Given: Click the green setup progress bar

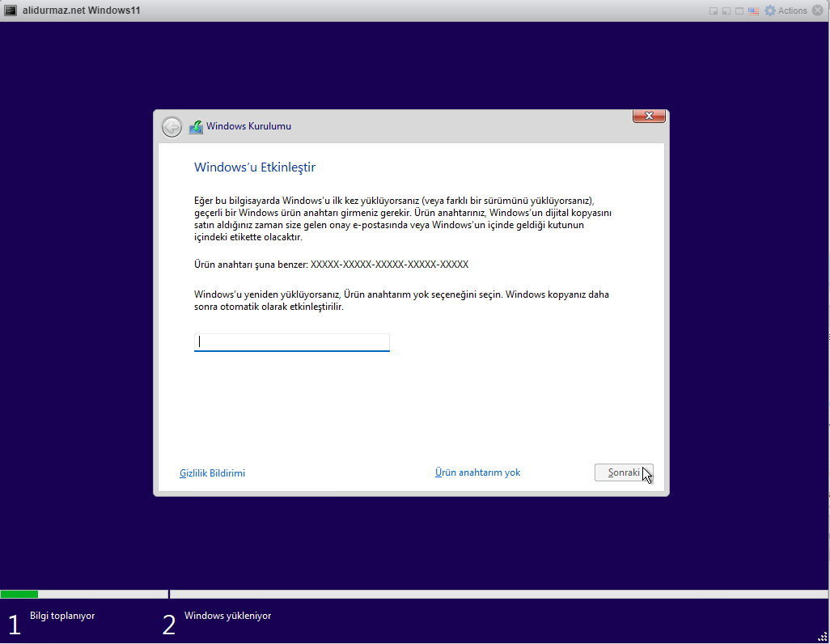Looking at the screenshot, I should pyautogui.click(x=19, y=594).
